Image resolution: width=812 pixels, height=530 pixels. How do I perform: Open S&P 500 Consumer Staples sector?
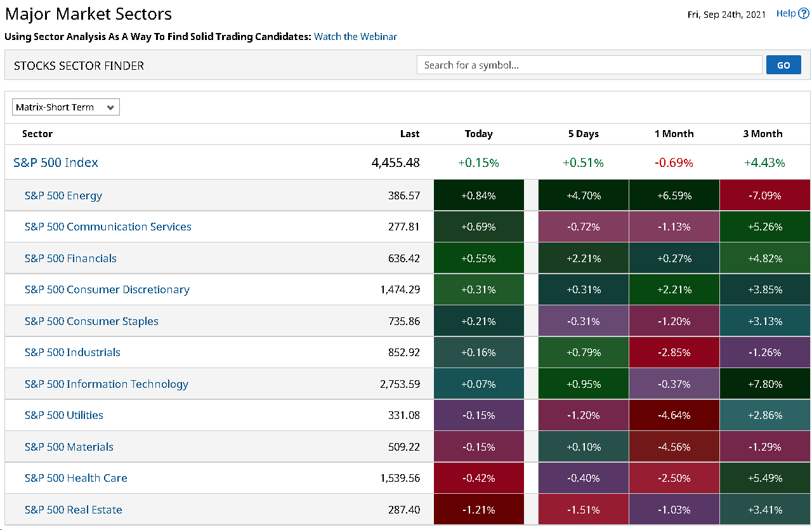[91, 321]
